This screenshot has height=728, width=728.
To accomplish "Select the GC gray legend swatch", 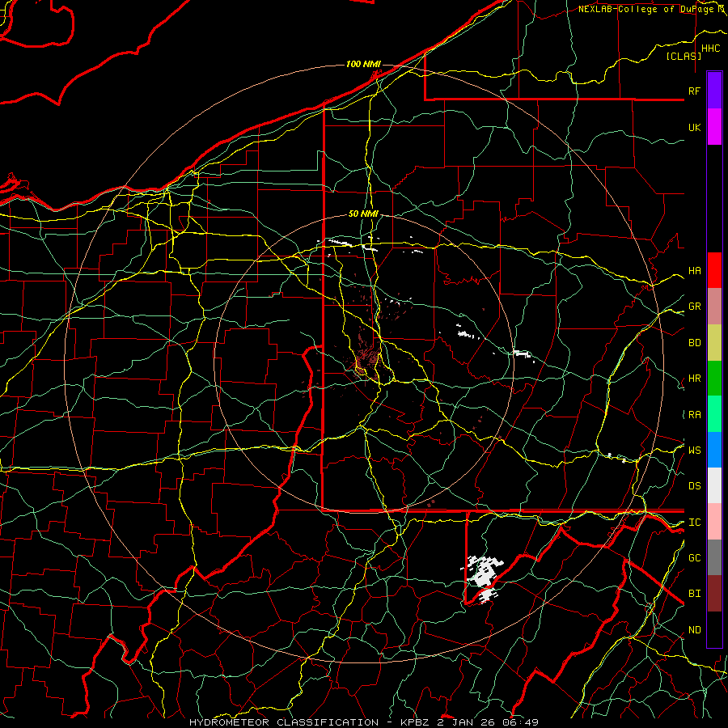I will (x=714, y=557).
